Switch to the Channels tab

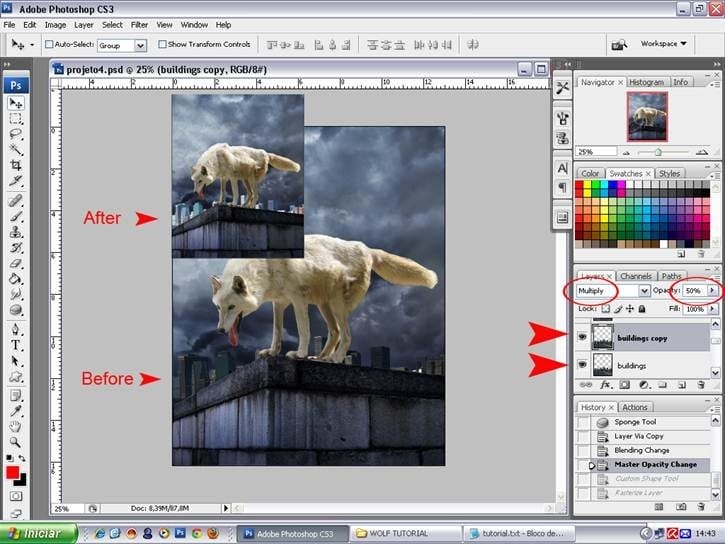(x=635, y=276)
